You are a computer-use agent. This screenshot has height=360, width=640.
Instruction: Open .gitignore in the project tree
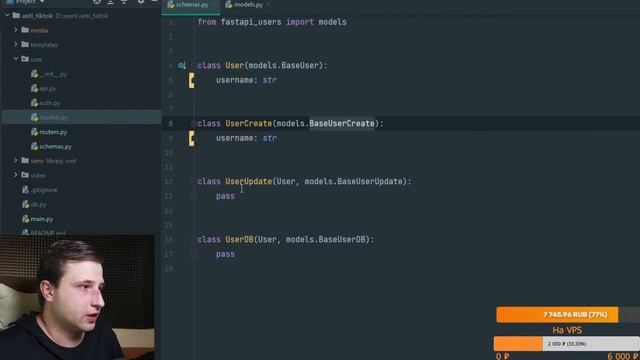[x=44, y=190]
